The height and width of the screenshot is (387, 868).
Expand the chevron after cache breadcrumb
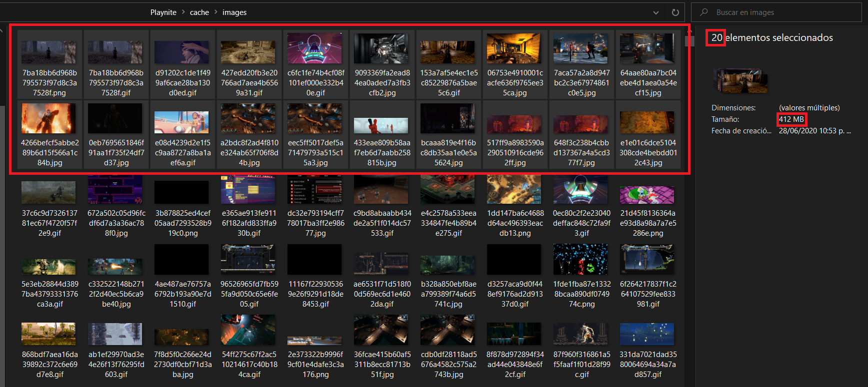pos(216,12)
